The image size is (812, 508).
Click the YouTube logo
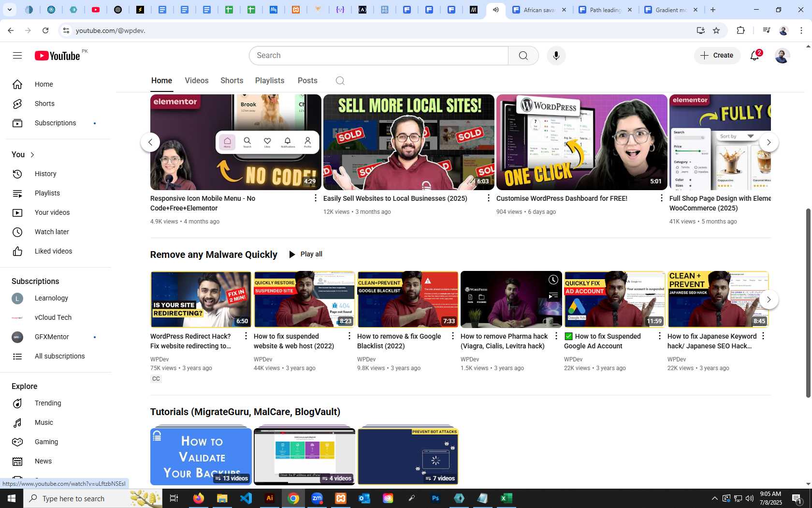[57, 56]
